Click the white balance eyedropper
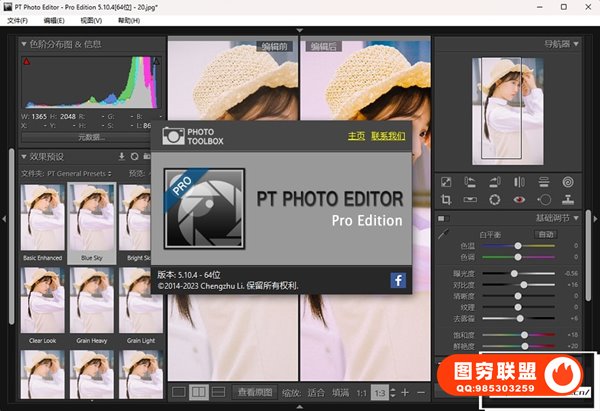Image resolution: width=600 pixels, height=411 pixels. [443, 233]
